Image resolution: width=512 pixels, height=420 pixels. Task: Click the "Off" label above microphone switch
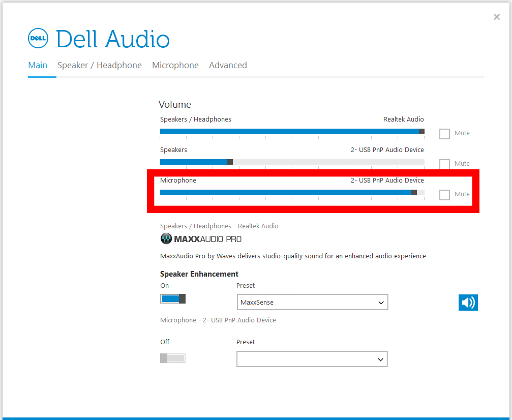click(x=165, y=342)
